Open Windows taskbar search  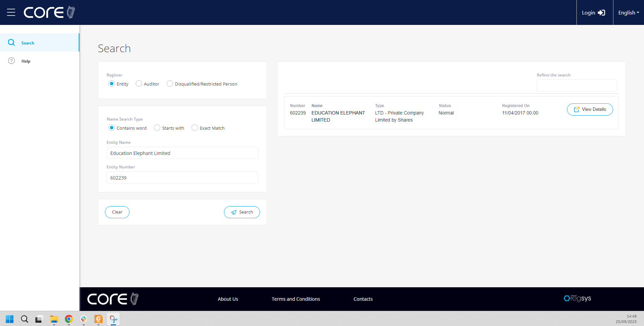(25, 319)
